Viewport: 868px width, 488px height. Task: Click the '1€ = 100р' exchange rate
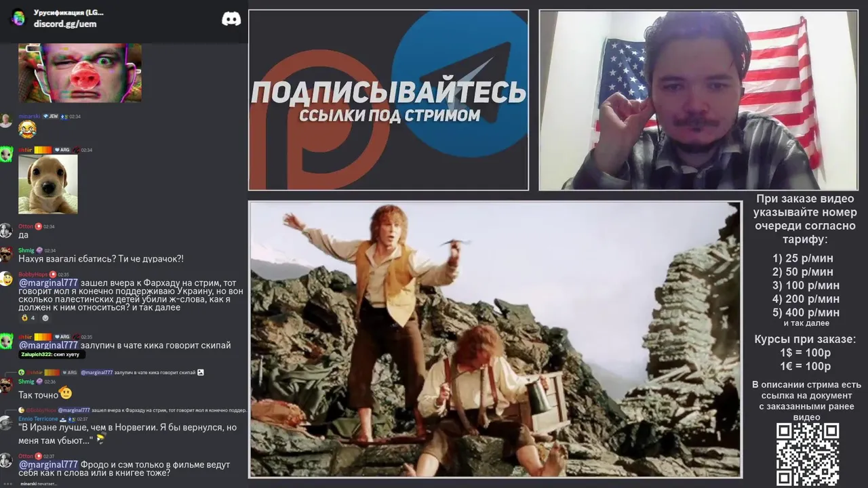(x=805, y=366)
